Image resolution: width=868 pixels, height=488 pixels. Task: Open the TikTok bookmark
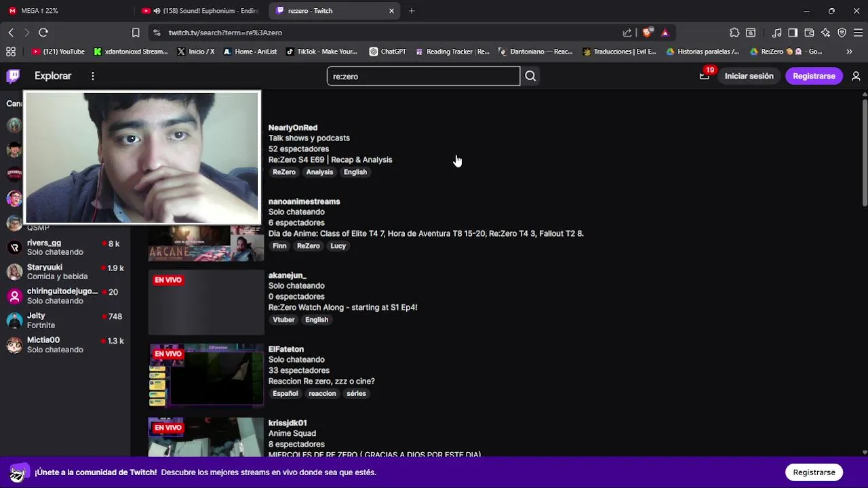[321, 52]
